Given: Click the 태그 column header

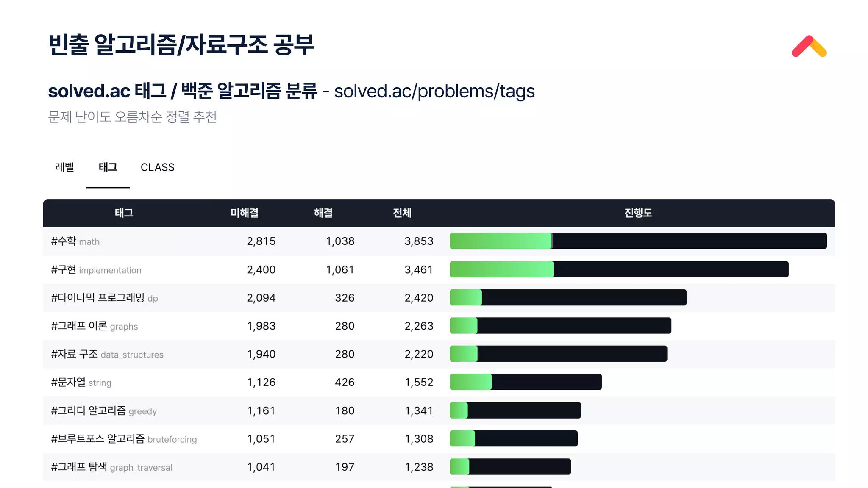Looking at the screenshot, I should pyautogui.click(x=124, y=213).
